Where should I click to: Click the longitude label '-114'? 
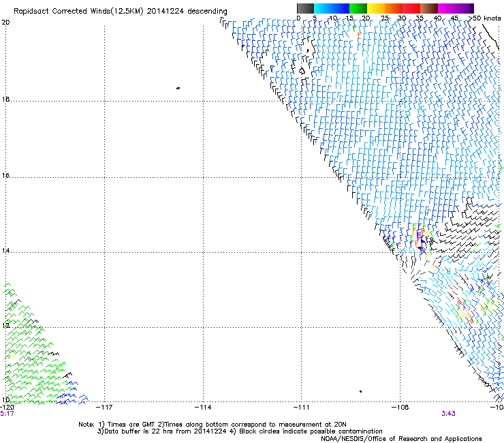(x=203, y=408)
